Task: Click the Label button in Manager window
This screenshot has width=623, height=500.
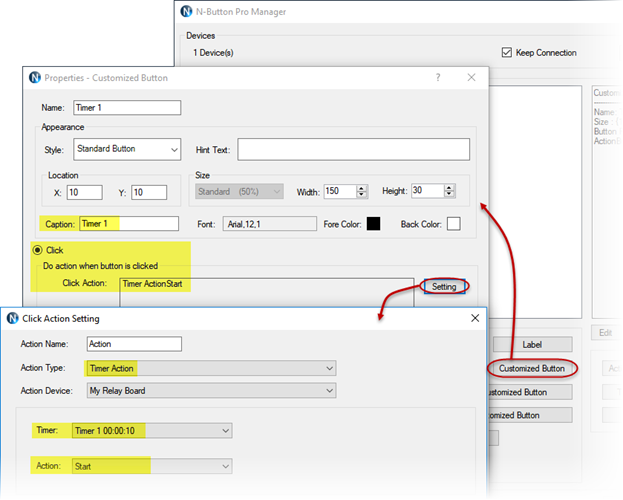Action: (x=532, y=345)
